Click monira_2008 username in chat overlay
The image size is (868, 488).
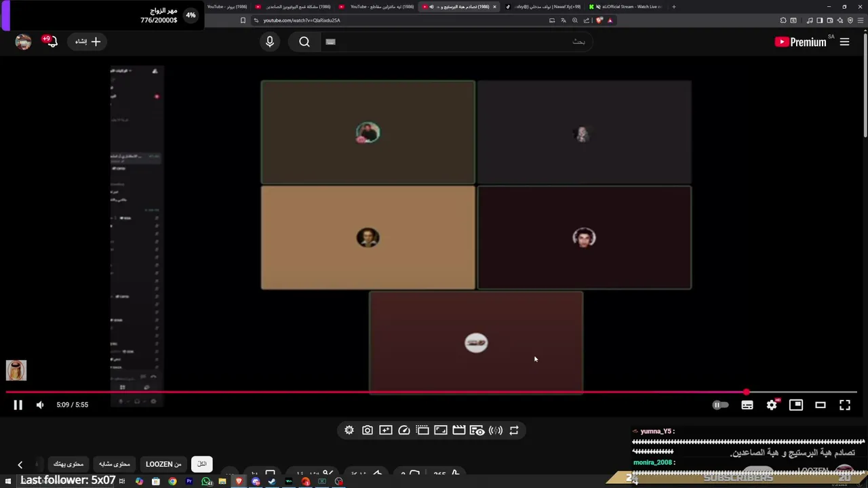point(652,462)
